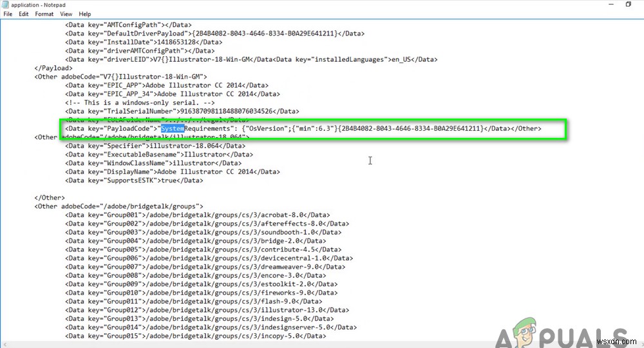Click the "min":6.3 value text

point(315,129)
